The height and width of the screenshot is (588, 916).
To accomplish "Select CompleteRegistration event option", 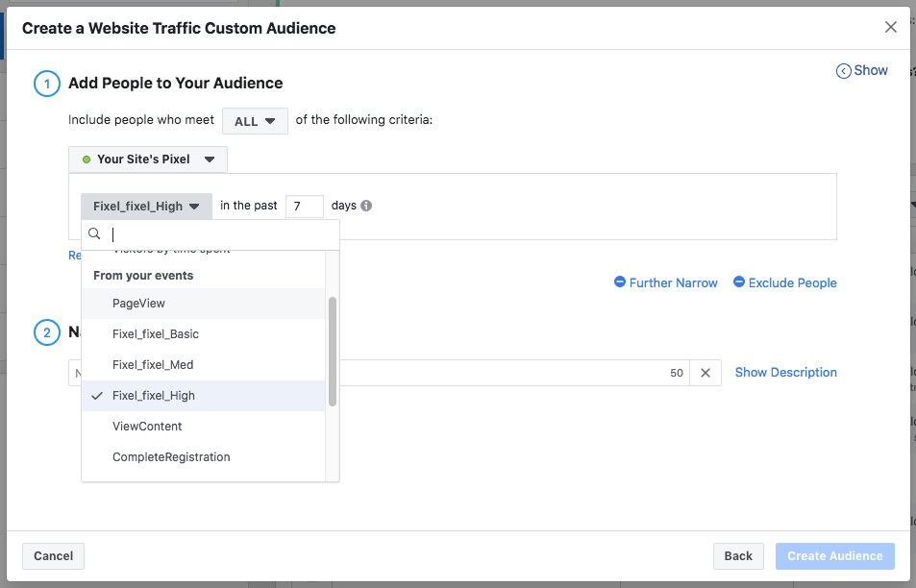I will (171, 457).
